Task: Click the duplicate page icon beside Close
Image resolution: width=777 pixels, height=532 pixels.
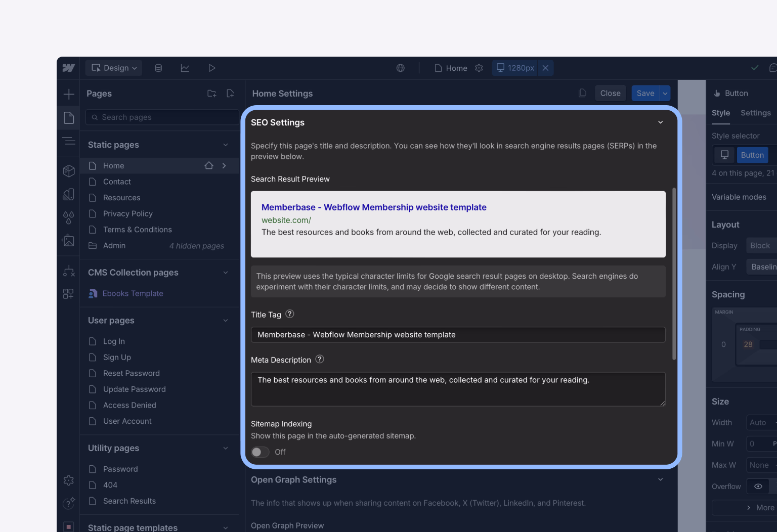Action: click(582, 93)
